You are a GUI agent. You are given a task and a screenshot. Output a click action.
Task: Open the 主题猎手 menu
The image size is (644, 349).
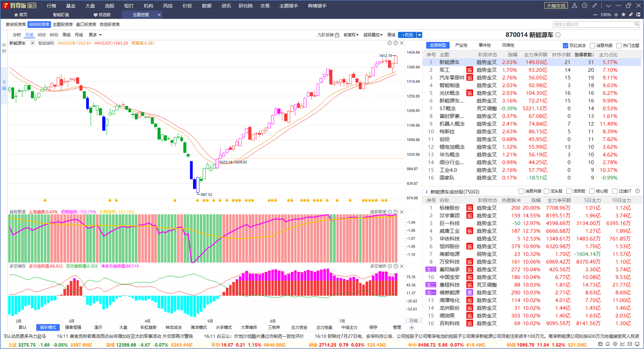click(x=289, y=6)
